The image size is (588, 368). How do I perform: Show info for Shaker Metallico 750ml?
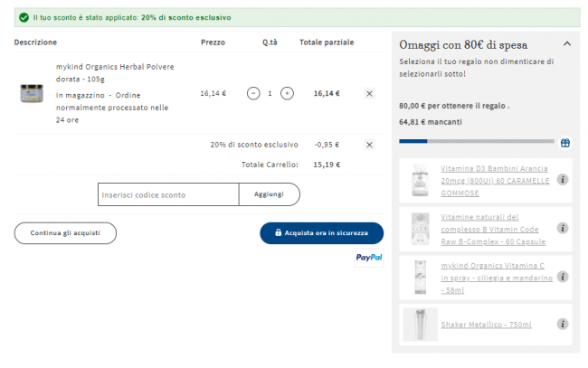coord(563,324)
